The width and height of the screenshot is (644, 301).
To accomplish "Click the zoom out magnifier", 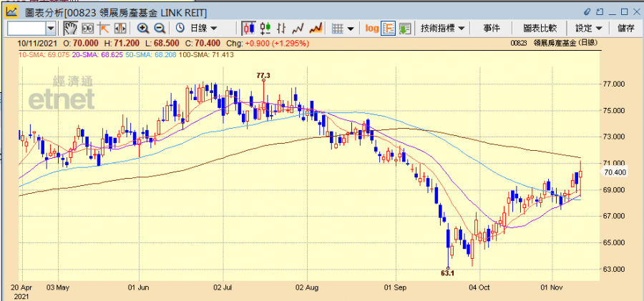I will 160,28.
